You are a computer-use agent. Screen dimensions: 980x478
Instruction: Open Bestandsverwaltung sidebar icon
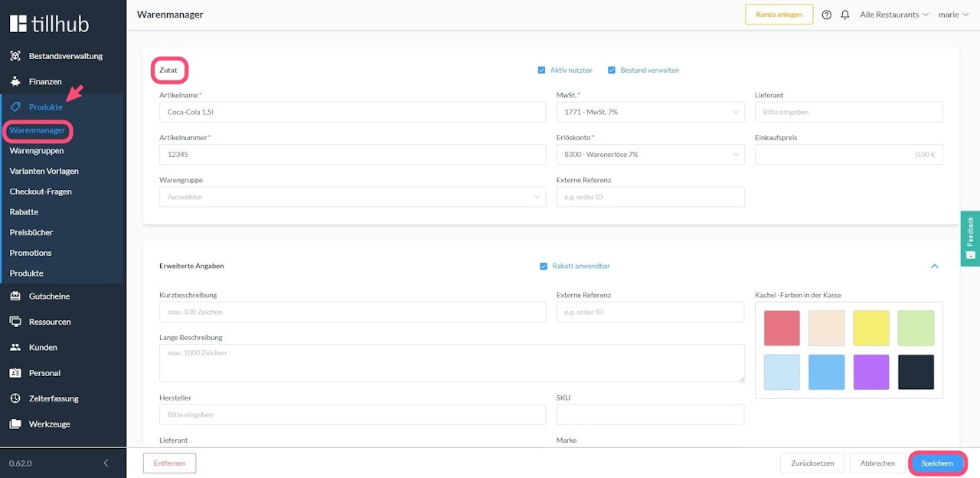pyautogui.click(x=15, y=56)
